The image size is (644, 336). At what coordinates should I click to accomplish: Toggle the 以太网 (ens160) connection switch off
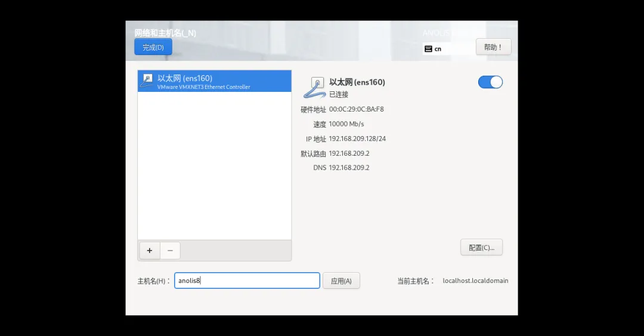point(490,82)
